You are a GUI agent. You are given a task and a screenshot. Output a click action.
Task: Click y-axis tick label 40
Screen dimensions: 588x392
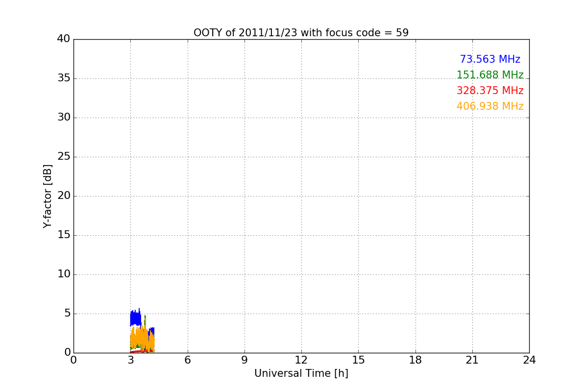(x=64, y=39)
